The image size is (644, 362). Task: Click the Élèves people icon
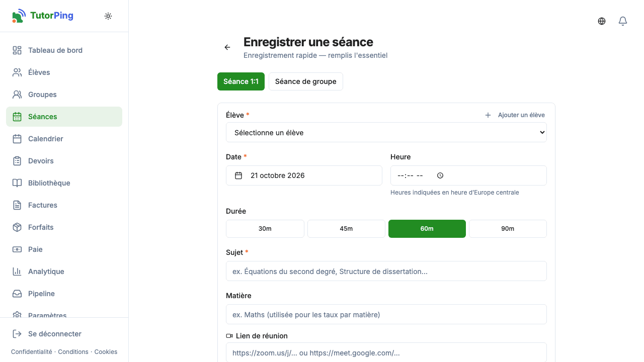[x=17, y=72]
